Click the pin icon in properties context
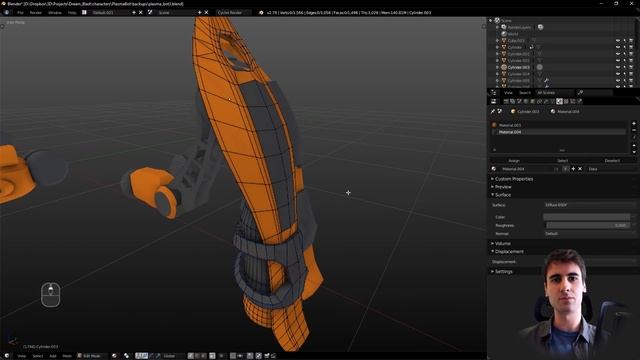The image size is (640, 360). (x=493, y=111)
